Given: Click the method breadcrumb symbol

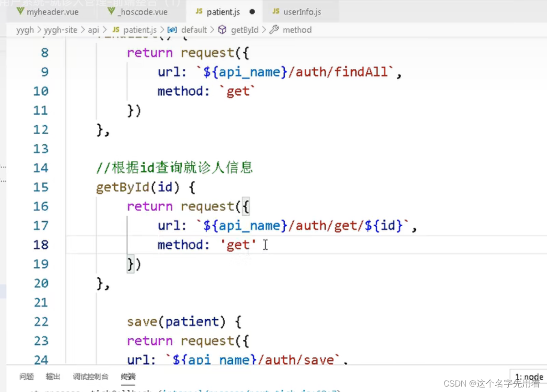Looking at the screenshot, I should [x=297, y=30].
